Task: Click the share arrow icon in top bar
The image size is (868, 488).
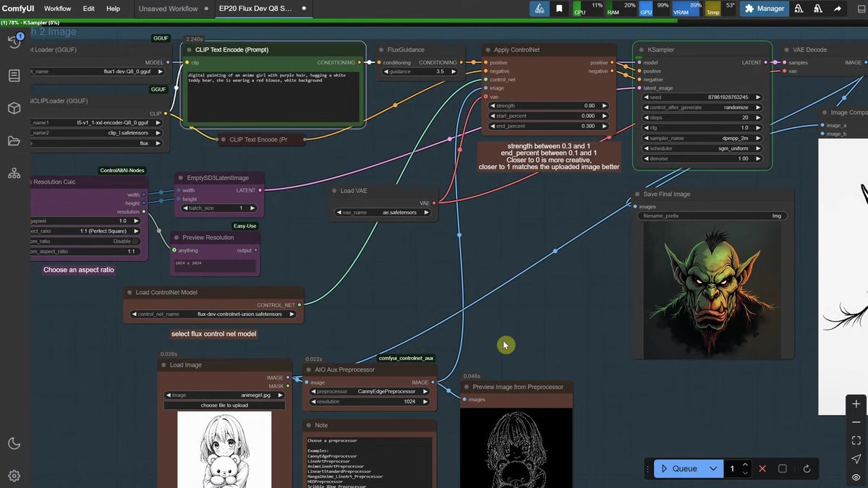Action: pos(838,9)
